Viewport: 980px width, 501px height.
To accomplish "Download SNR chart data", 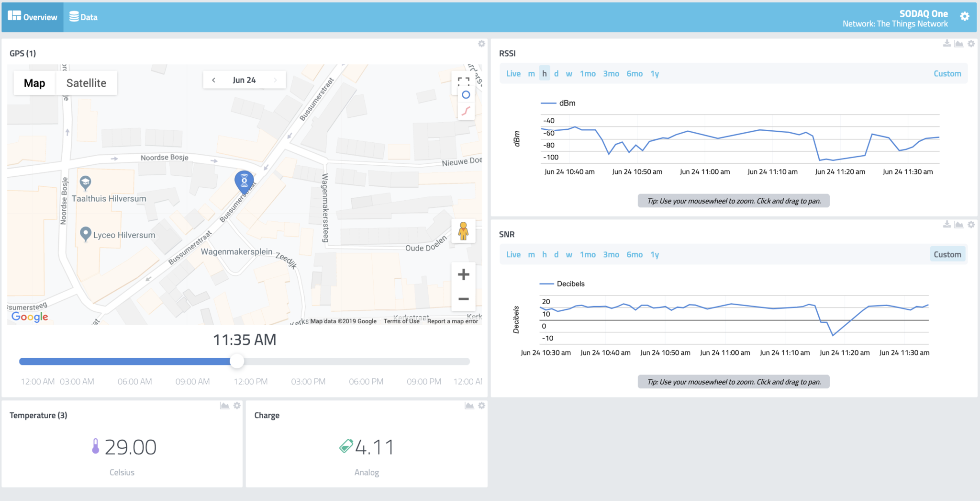I will (x=947, y=224).
